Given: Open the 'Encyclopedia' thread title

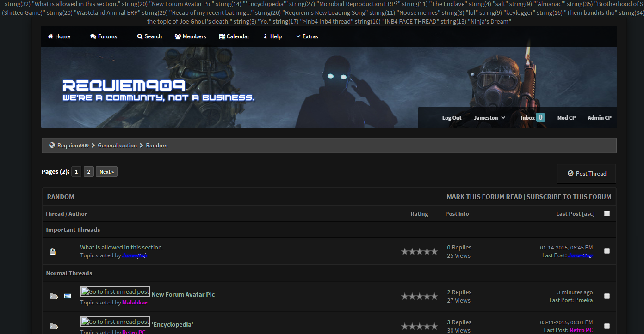Looking at the screenshot, I should (172, 324).
